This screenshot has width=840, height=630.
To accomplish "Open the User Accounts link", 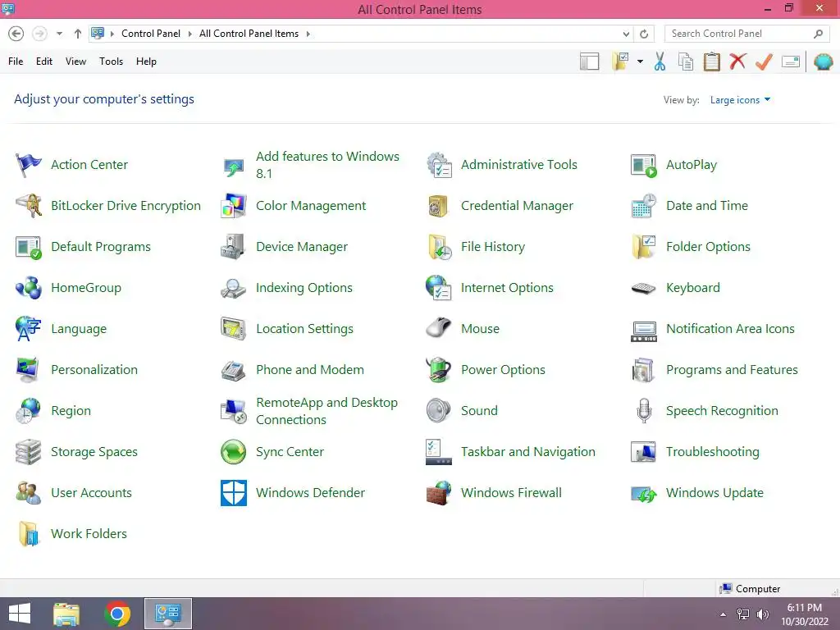I will point(91,493).
